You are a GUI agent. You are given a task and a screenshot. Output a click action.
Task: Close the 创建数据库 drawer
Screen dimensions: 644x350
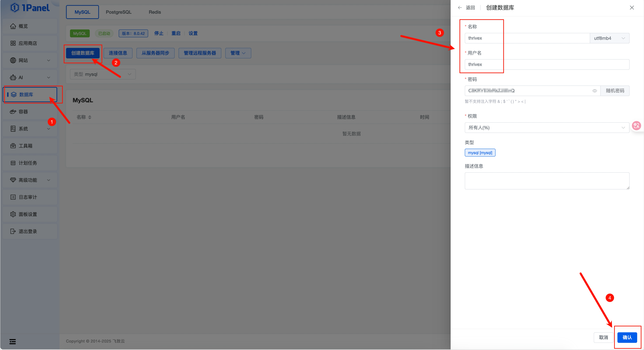click(x=632, y=8)
